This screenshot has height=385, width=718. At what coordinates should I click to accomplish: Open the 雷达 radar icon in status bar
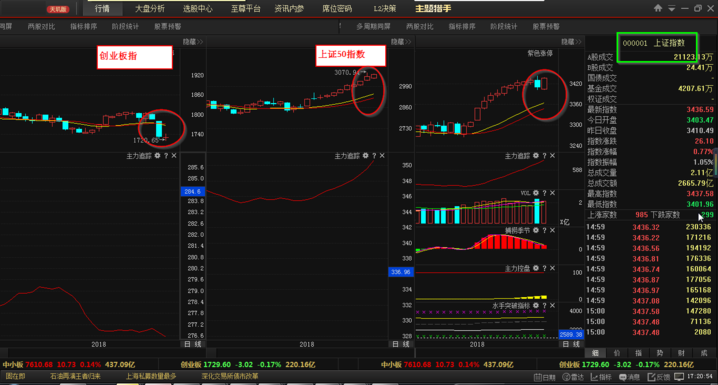click(573, 377)
